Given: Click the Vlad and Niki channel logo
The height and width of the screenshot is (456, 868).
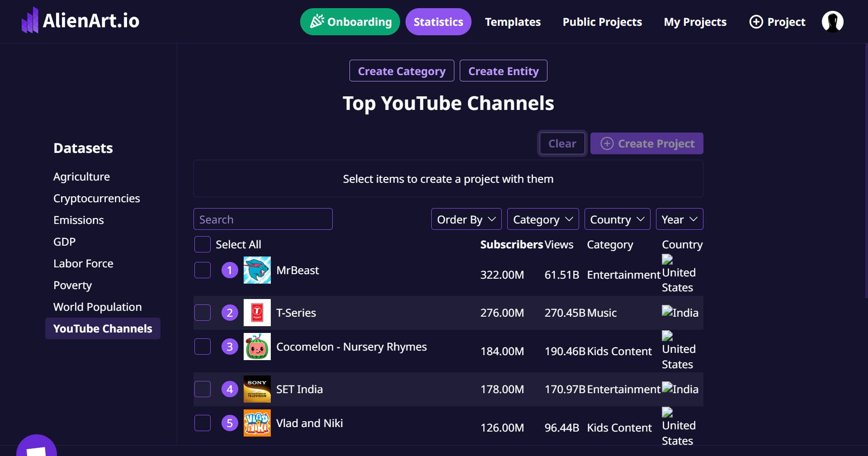Looking at the screenshot, I should [x=257, y=423].
